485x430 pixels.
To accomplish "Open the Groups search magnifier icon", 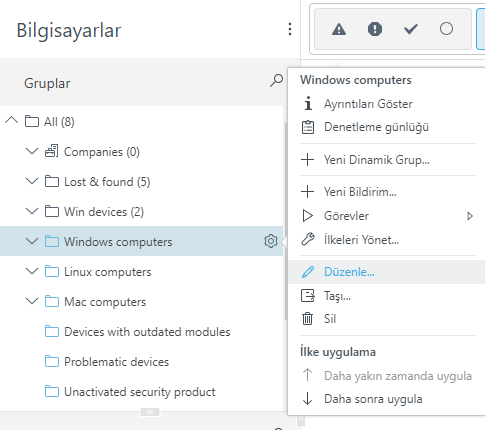I will [276, 80].
